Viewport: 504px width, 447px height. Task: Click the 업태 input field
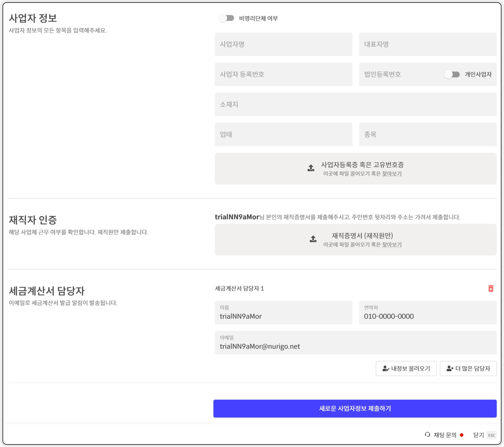(x=283, y=135)
